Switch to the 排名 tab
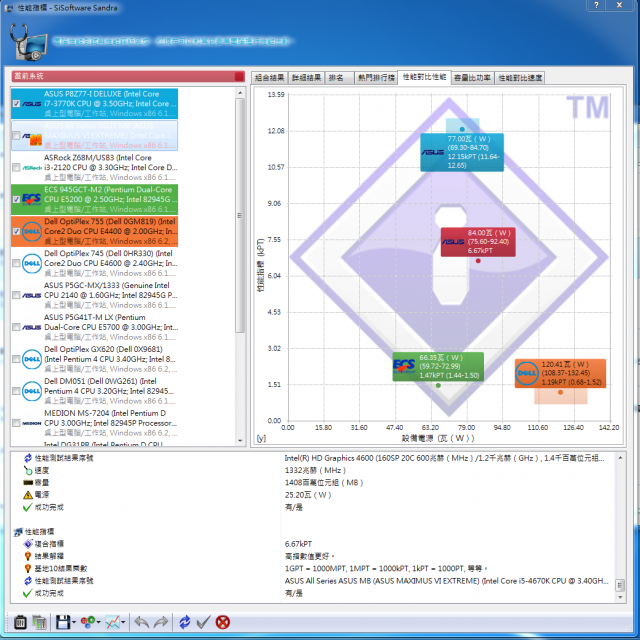640x640 pixels. [x=339, y=78]
